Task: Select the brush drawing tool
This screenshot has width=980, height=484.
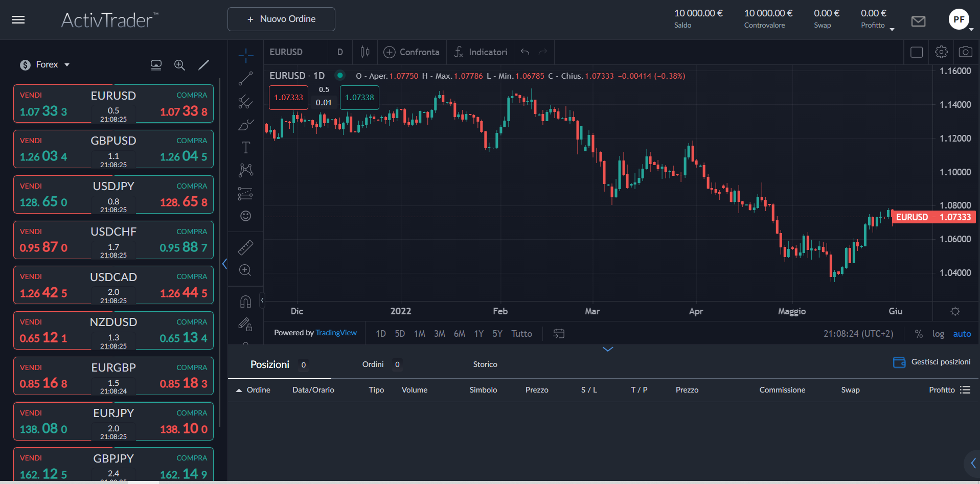Action: click(x=245, y=125)
